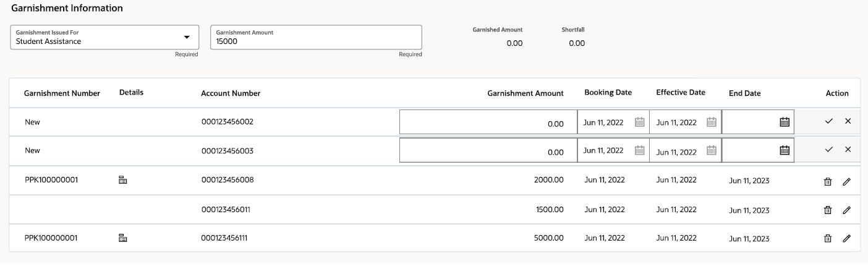This screenshot has width=868, height=266.
Task: Edit the garnishment row for account 000123456011
Action: [847, 210]
